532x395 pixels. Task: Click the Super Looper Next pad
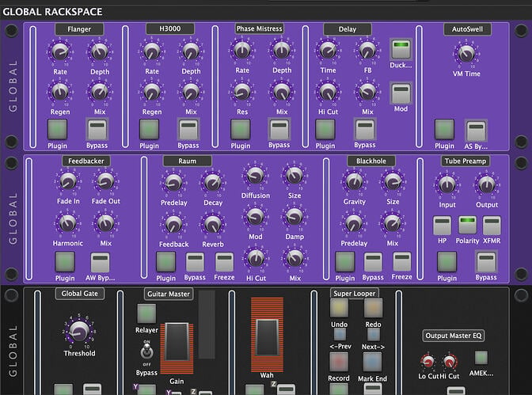pyautogui.click(x=373, y=335)
